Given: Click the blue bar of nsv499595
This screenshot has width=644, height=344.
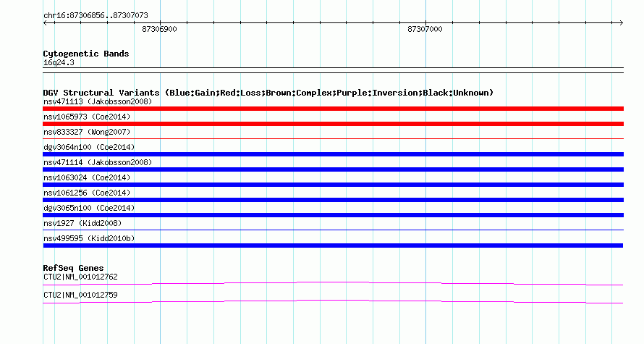Looking at the screenshot, I should click(x=333, y=246).
